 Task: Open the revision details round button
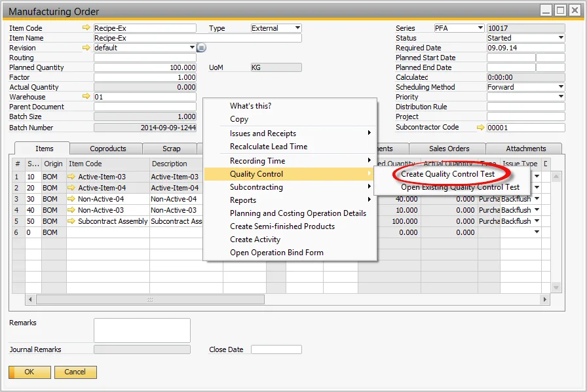point(201,48)
